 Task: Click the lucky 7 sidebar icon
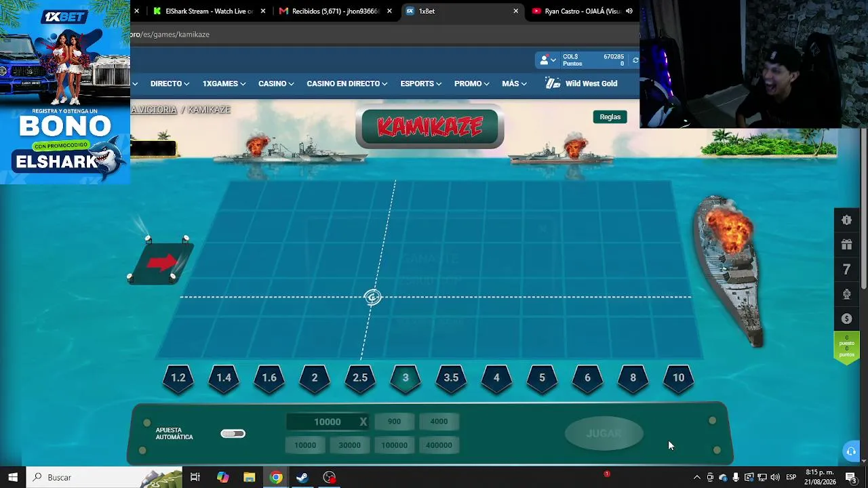[846, 270]
